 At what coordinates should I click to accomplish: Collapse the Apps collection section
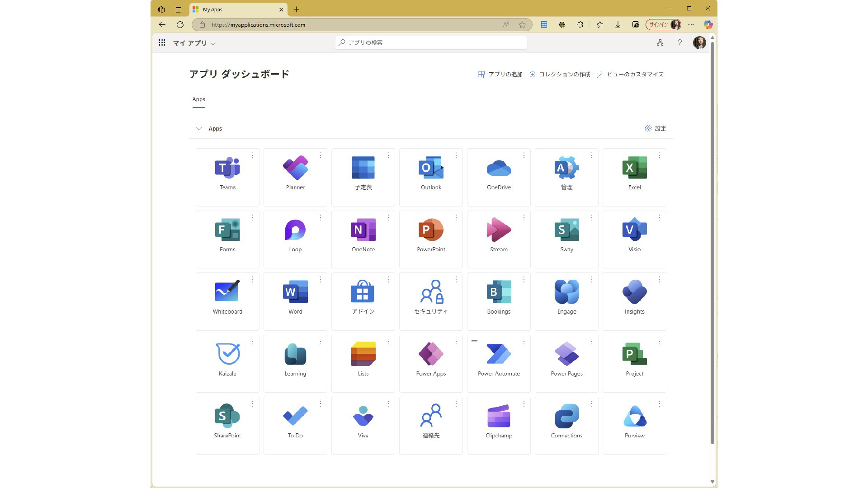pos(198,128)
